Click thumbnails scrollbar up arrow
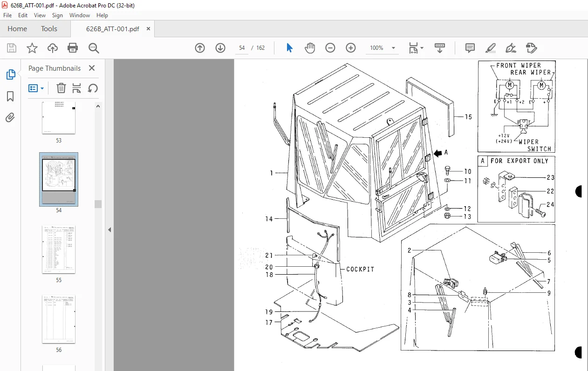The height and width of the screenshot is (371, 588). (98, 106)
